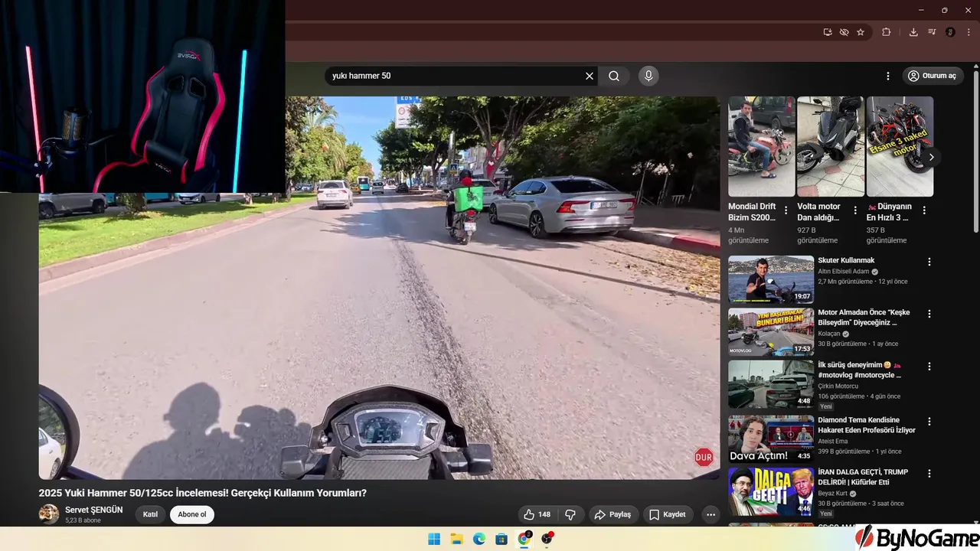Click the Altın Elbiseli Adam channel name

click(844, 272)
